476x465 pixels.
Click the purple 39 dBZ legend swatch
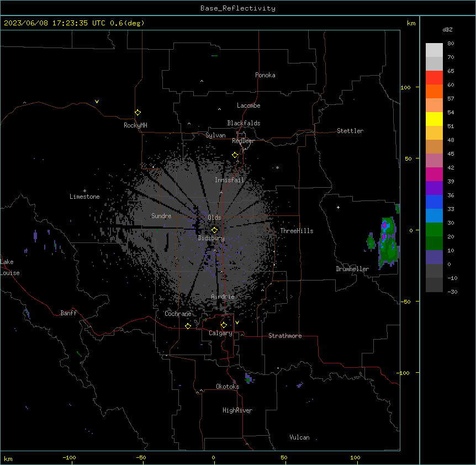click(x=434, y=188)
